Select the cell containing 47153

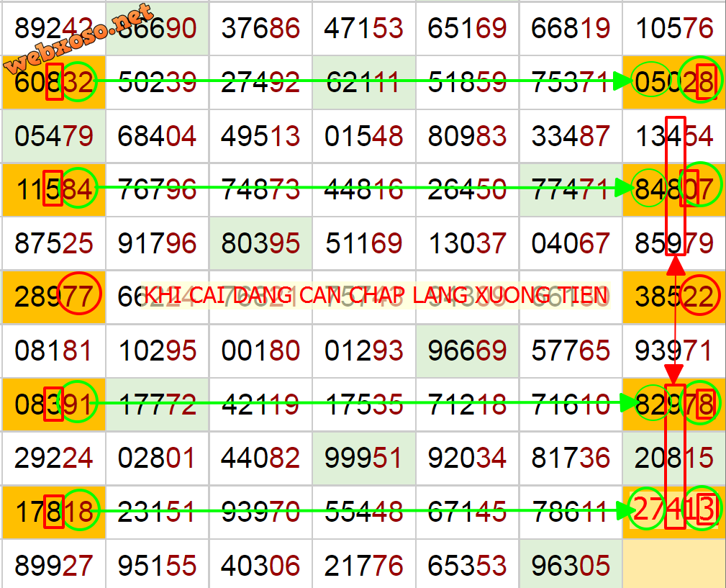click(x=363, y=29)
